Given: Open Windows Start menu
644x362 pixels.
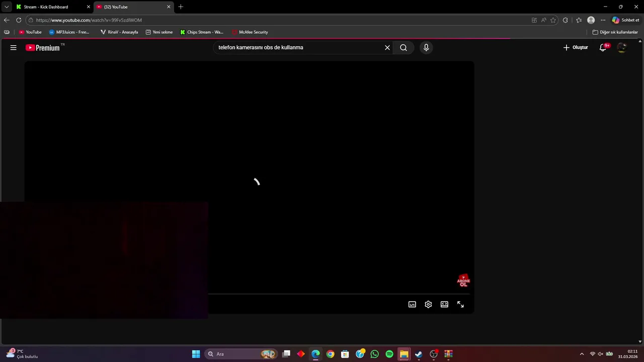Looking at the screenshot, I should [196, 354].
